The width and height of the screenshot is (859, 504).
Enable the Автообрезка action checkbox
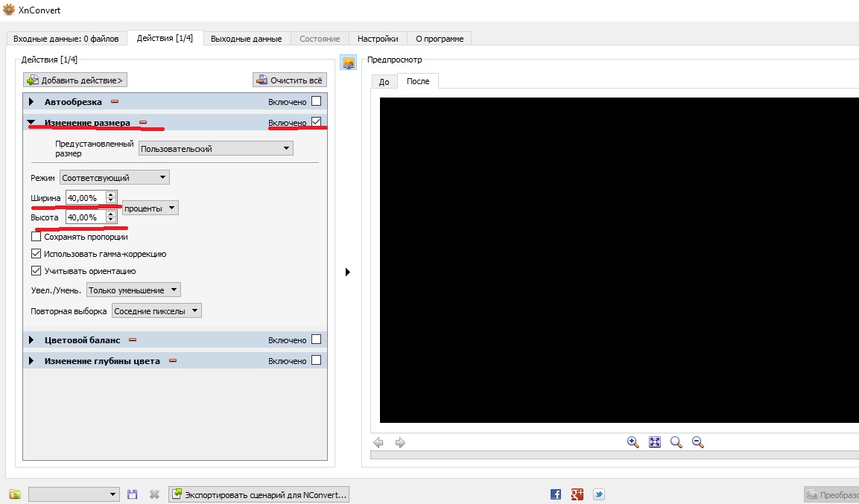coord(316,101)
